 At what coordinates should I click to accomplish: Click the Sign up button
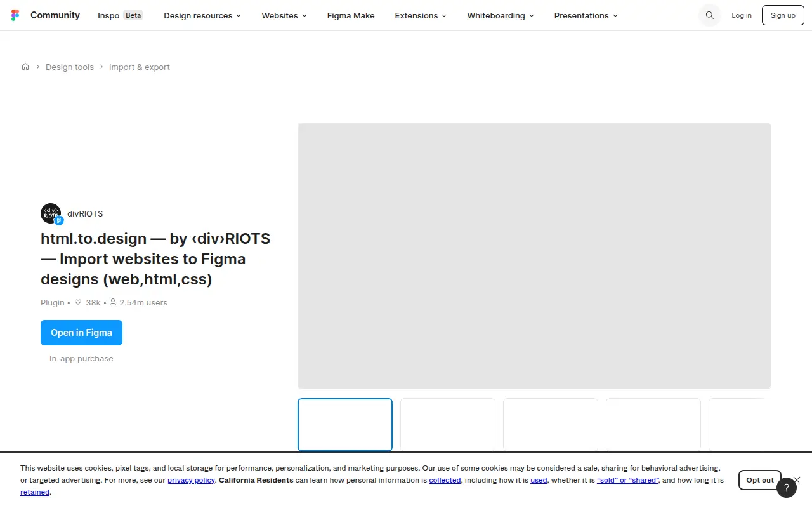point(783,15)
